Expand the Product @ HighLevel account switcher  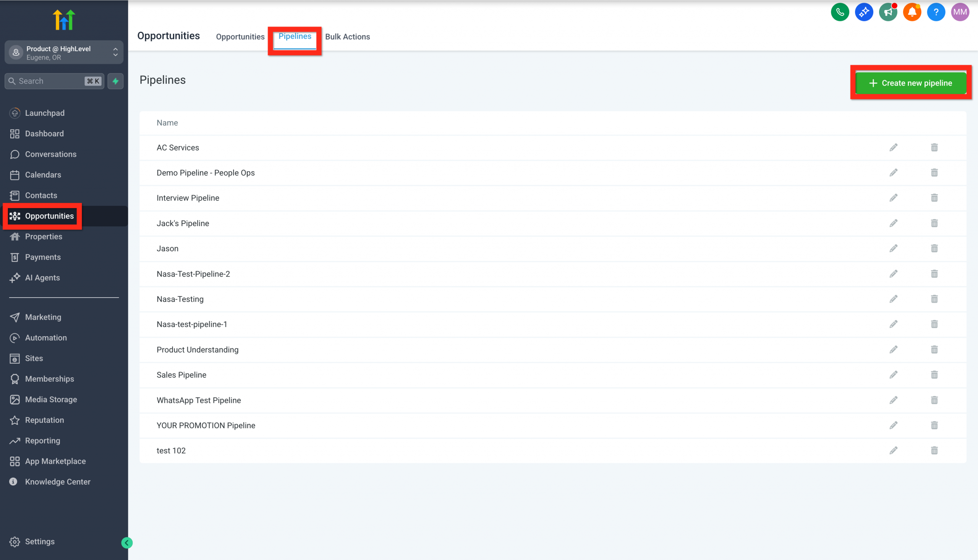click(x=115, y=52)
